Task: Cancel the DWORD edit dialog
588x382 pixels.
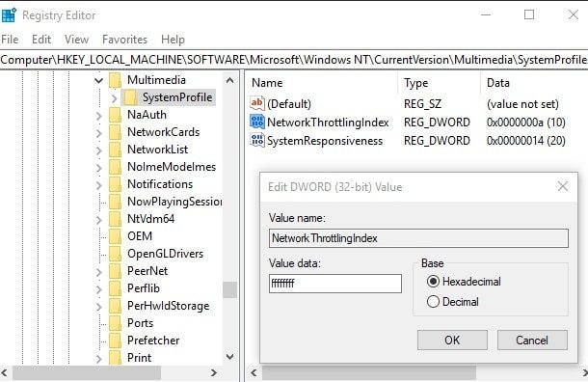Action: [x=532, y=340]
